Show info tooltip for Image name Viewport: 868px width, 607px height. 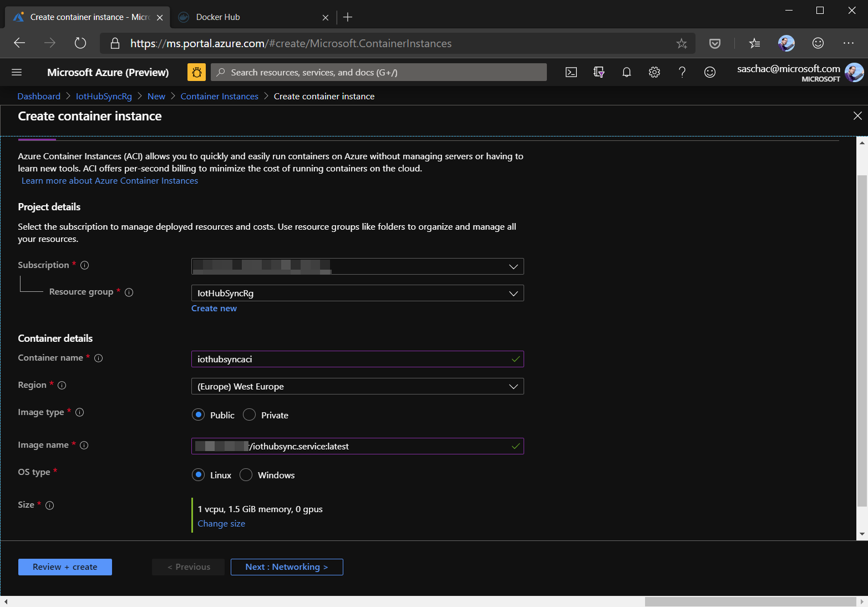[x=84, y=446]
